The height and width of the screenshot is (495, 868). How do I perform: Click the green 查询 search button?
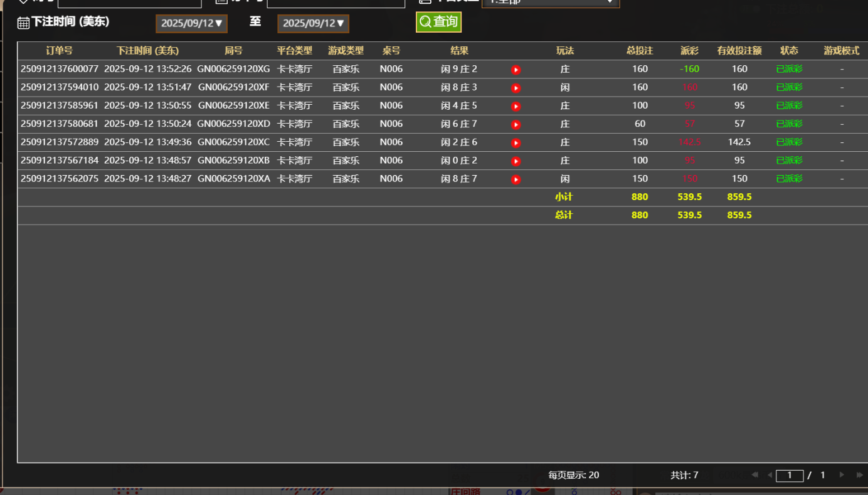pyautogui.click(x=438, y=22)
